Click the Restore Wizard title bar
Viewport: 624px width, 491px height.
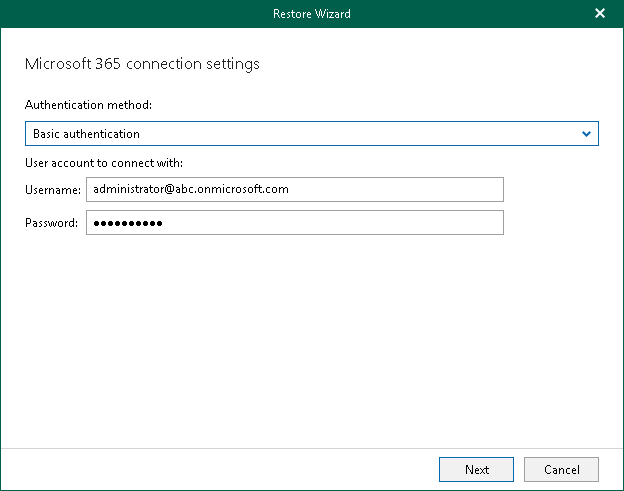coord(311,14)
